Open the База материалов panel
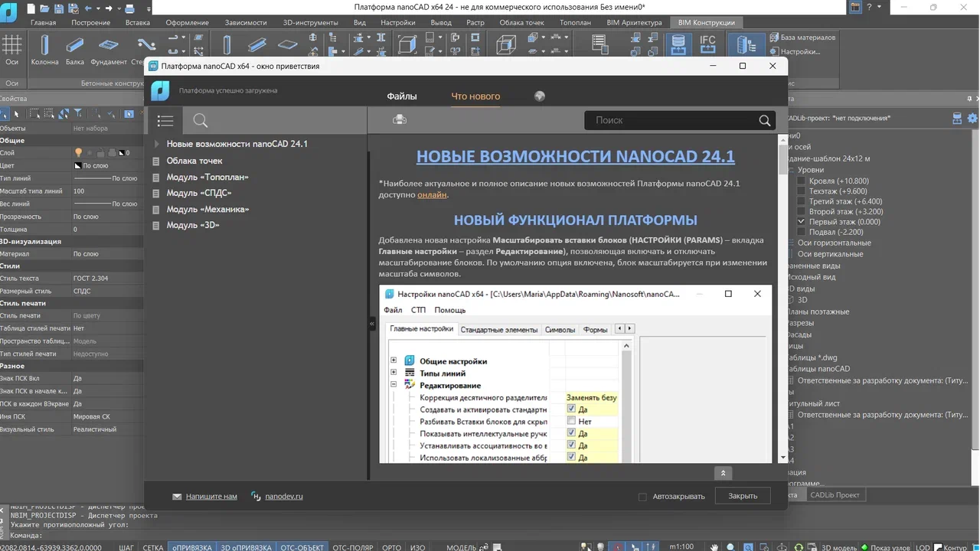Viewport: 980px width, 551px height. tap(803, 36)
